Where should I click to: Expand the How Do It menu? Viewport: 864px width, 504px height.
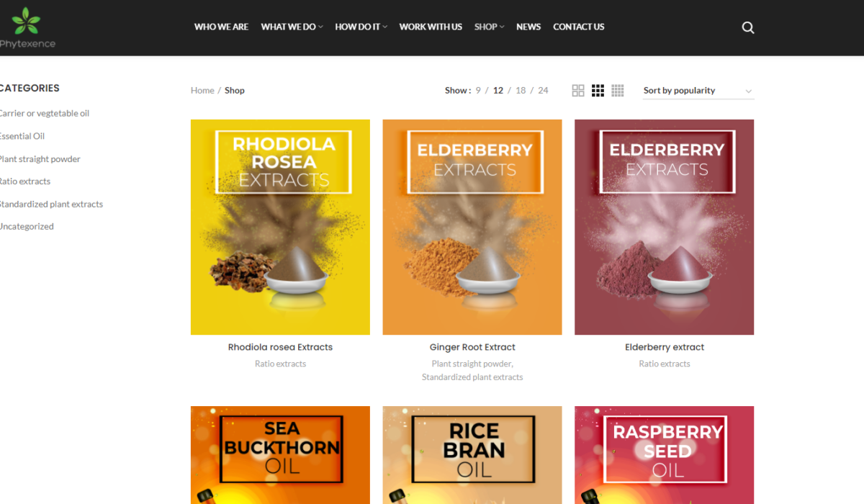click(361, 27)
